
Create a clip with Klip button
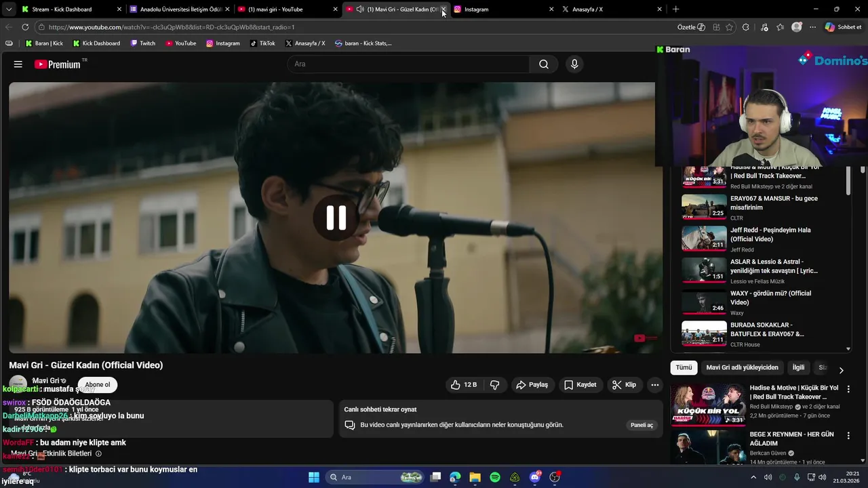tap(625, 385)
